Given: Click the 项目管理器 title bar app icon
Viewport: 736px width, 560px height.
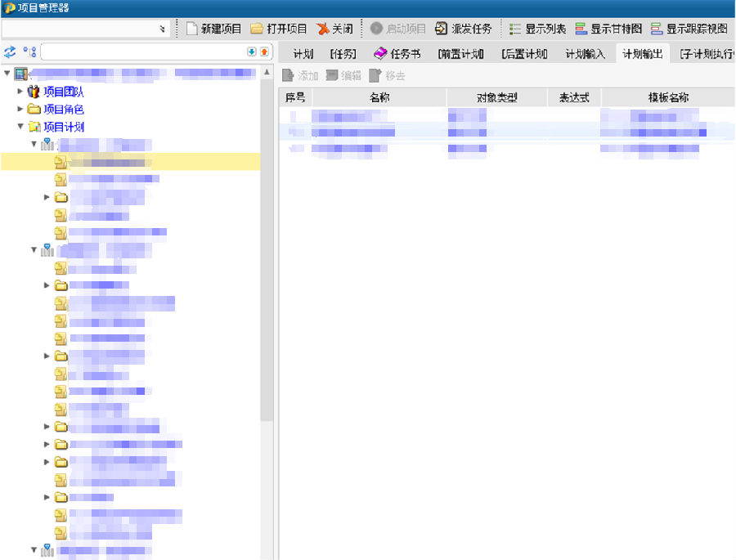Looking at the screenshot, I should click(x=9, y=8).
